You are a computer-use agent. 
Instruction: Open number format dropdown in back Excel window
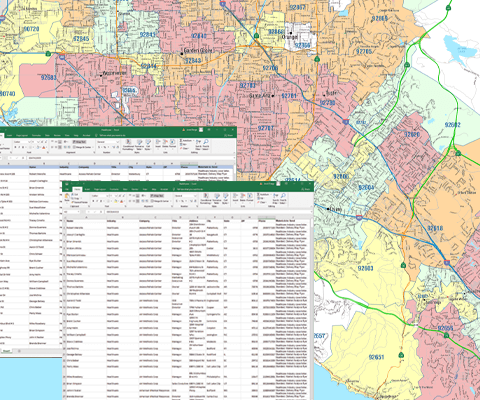tap(117, 142)
